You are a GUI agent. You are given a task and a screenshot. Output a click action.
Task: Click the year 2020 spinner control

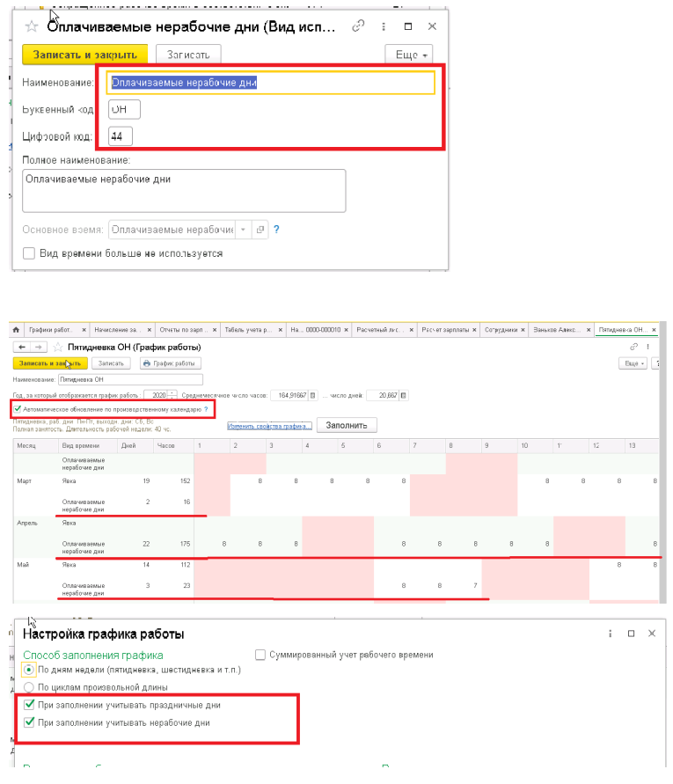click(x=173, y=395)
